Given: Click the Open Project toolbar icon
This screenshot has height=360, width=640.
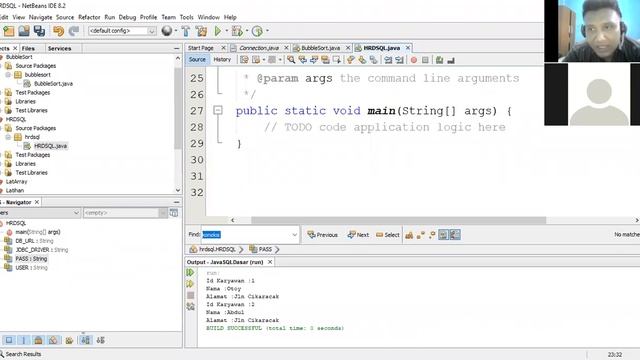Looking at the screenshot, I should tap(24, 31).
